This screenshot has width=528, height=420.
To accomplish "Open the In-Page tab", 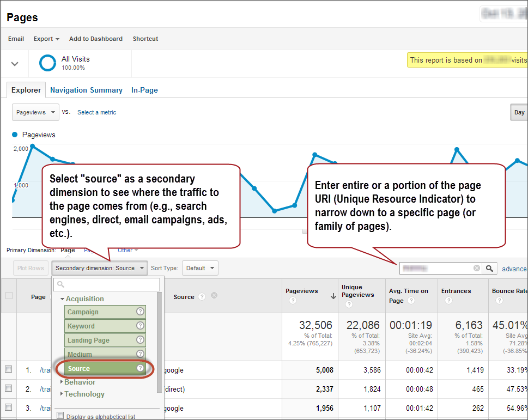I will (x=144, y=90).
